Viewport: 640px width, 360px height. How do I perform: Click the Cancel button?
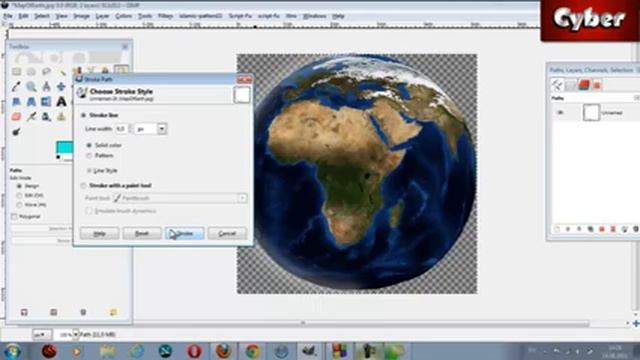tap(227, 234)
